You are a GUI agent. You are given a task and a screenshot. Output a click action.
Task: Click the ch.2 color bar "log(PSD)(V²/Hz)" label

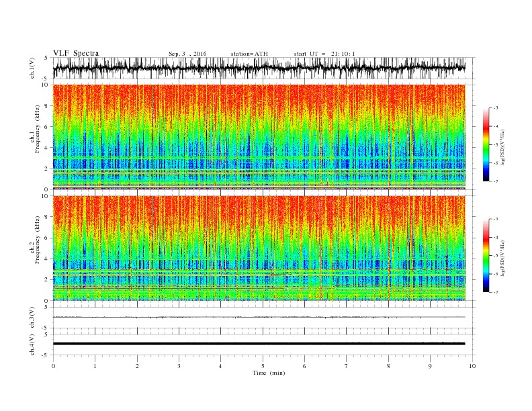(x=502, y=258)
